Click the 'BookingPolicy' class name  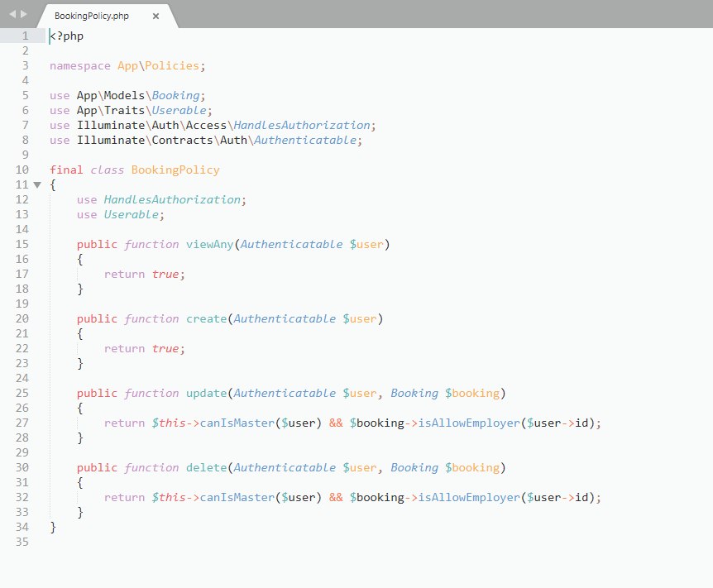point(175,170)
